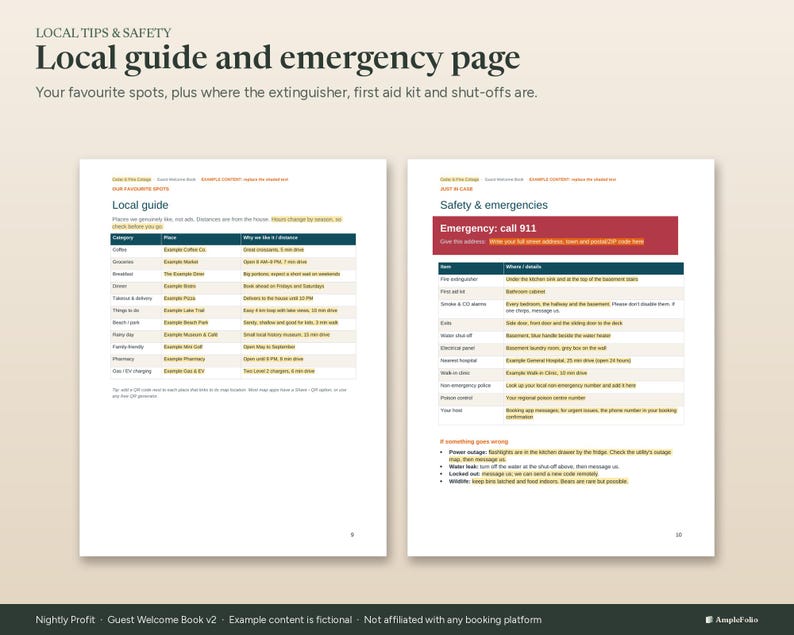
Task: Click the page number 9
Action: click(352, 535)
